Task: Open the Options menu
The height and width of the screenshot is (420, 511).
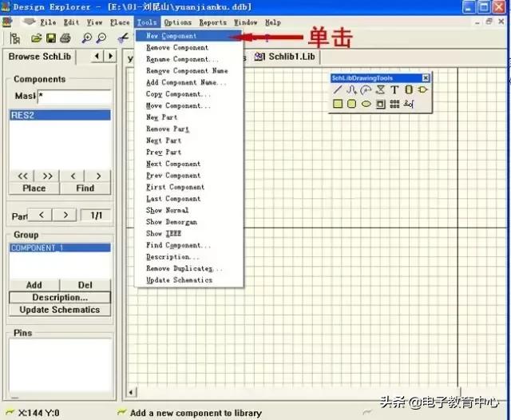Action: 177,22
